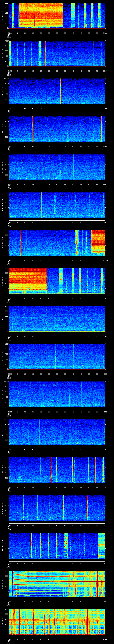
Task: Click the spectrogram panel starting at 5:55:00
Action: pos(57,91)
